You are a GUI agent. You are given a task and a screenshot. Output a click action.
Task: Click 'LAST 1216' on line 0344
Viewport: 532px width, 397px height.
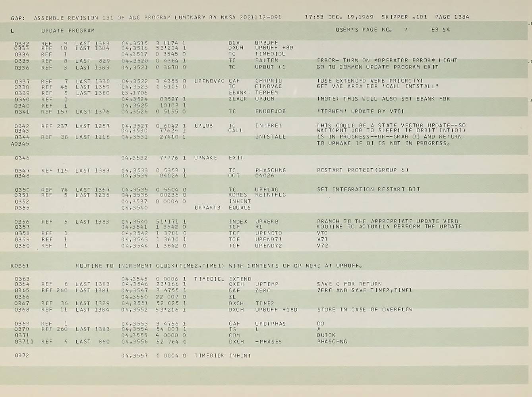pyautogui.click(x=93, y=137)
